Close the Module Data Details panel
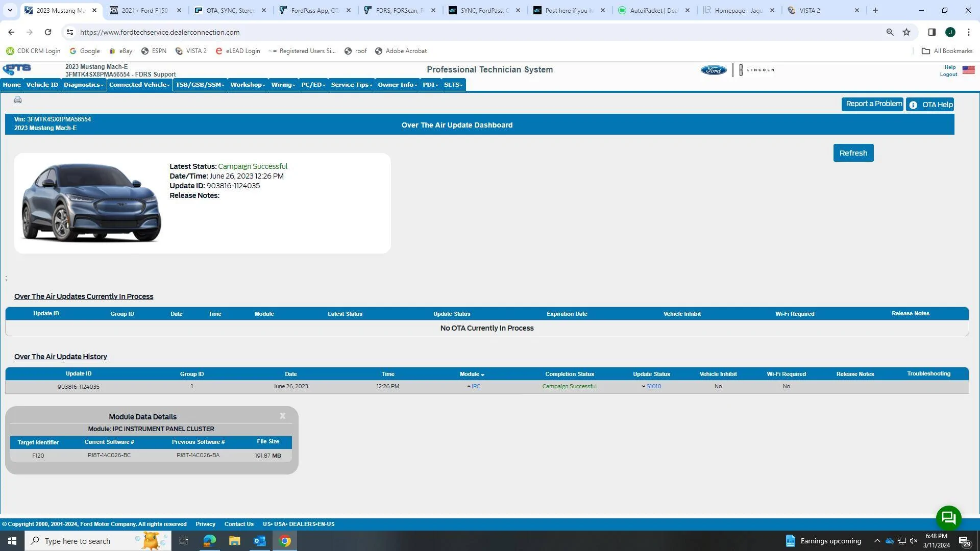 click(x=282, y=416)
